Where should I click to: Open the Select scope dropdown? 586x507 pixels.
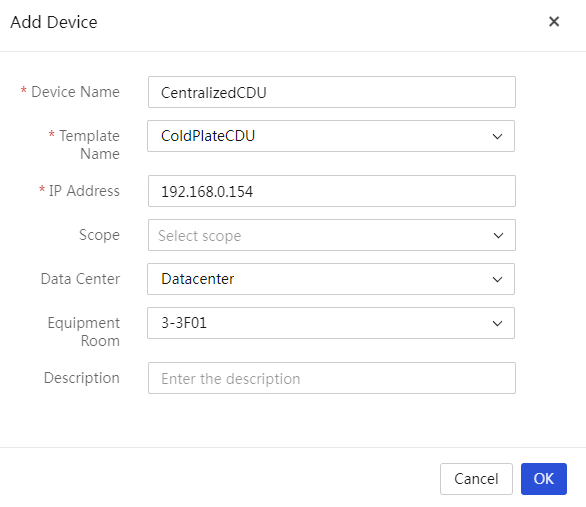pyautogui.click(x=332, y=235)
